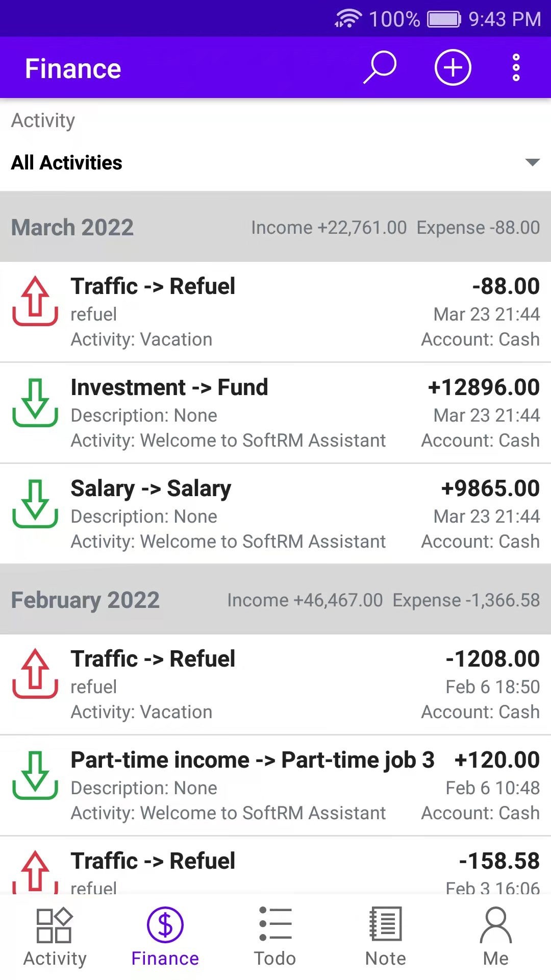The height and width of the screenshot is (980, 551).
Task: Open the -1208.00 Refuel expense entry
Action: (x=275, y=684)
